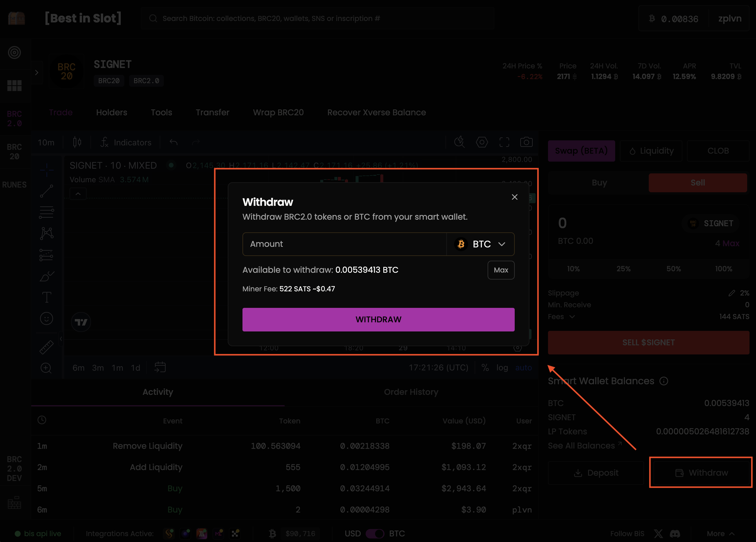Switch to the Holders tab

coord(111,112)
